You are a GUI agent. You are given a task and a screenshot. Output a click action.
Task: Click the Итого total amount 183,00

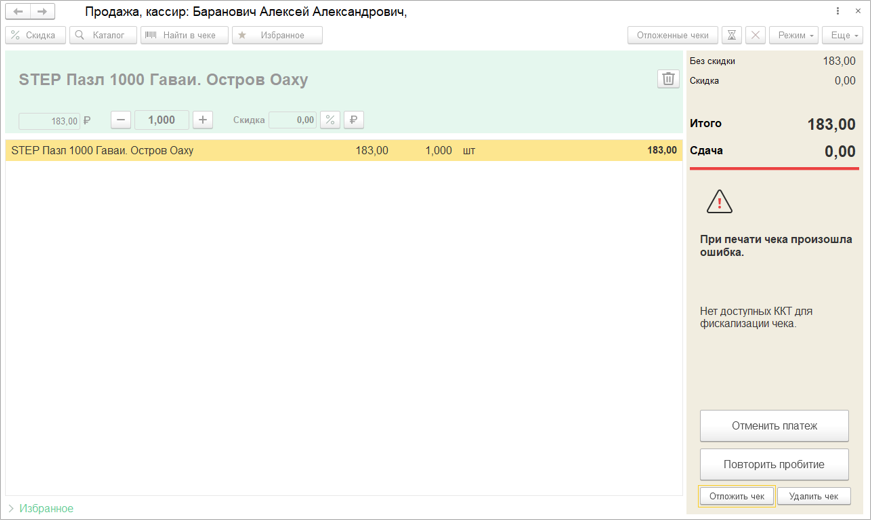pyautogui.click(x=831, y=124)
